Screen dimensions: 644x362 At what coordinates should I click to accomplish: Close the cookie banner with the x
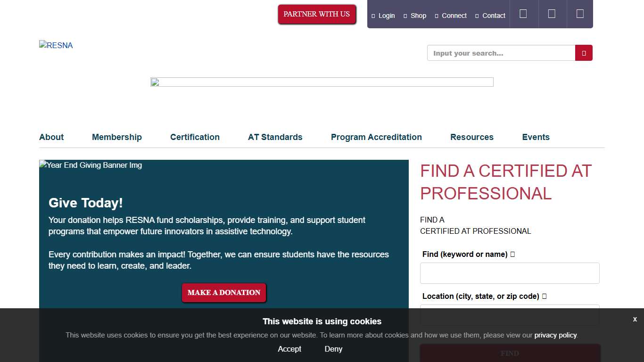(635, 319)
